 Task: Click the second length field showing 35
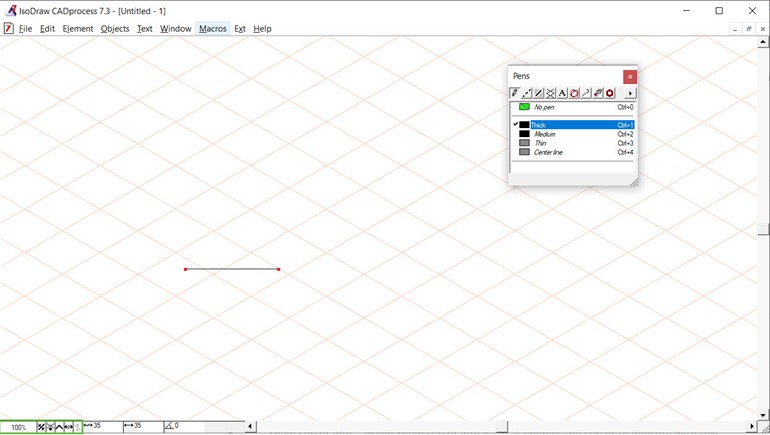[x=143, y=426]
